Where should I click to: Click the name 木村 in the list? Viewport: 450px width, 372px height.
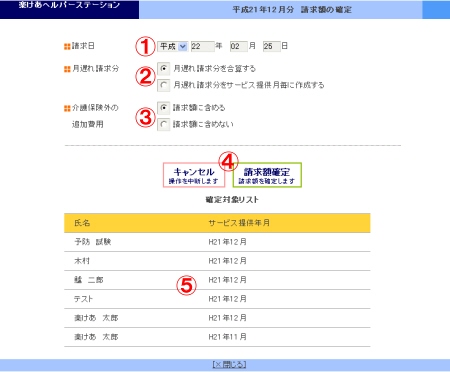coord(82,261)
